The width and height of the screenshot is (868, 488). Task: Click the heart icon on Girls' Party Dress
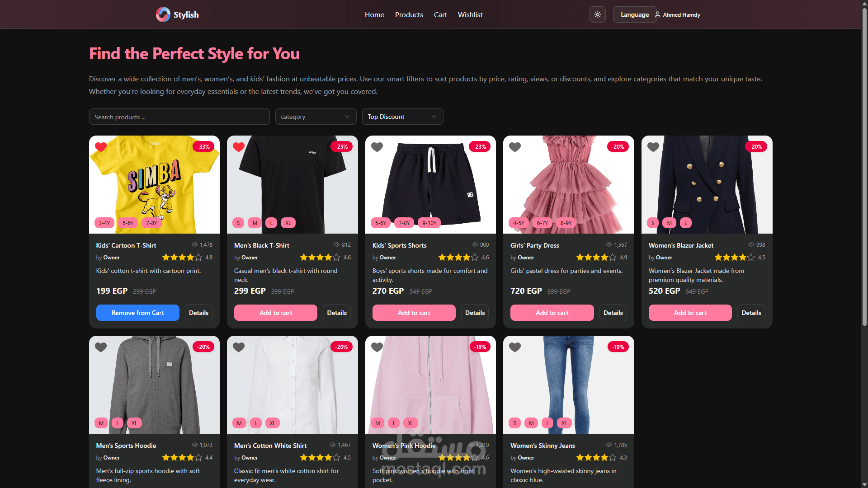515,147
